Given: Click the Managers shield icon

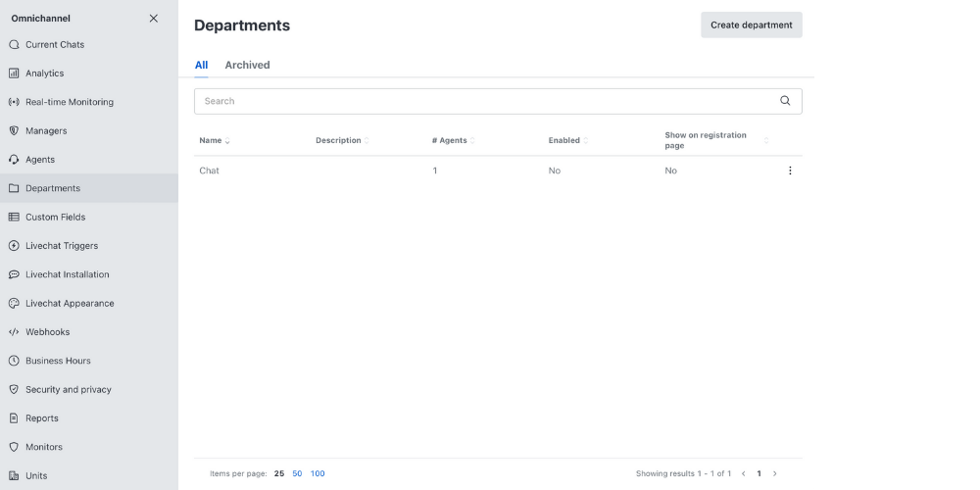Looking at the screenshot, I should click(x=14, y=130).
